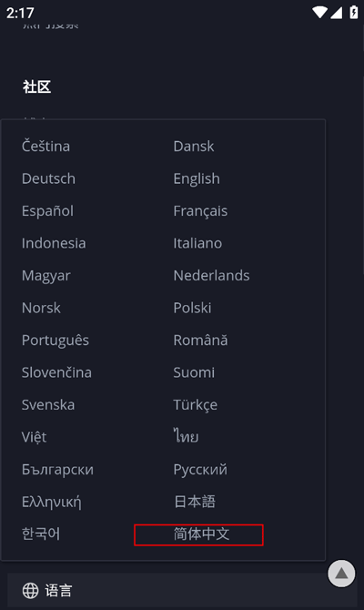Choose 日本語 language option
The width and height of the screenshot is (364, 610).
195,502
